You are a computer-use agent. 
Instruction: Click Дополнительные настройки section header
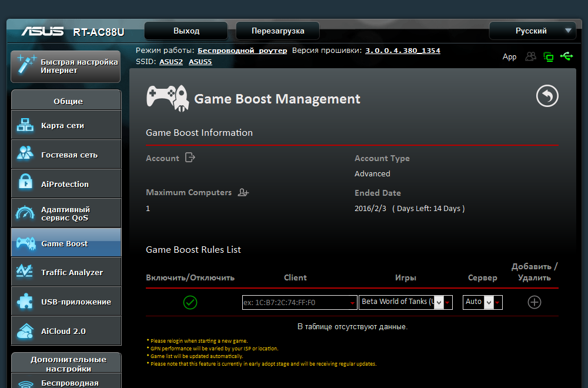(66, 363)
